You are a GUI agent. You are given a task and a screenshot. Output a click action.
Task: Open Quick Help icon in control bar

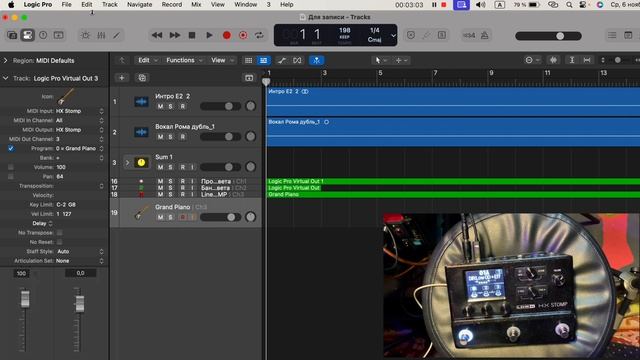pyautogui.click(x=43, y=36)
